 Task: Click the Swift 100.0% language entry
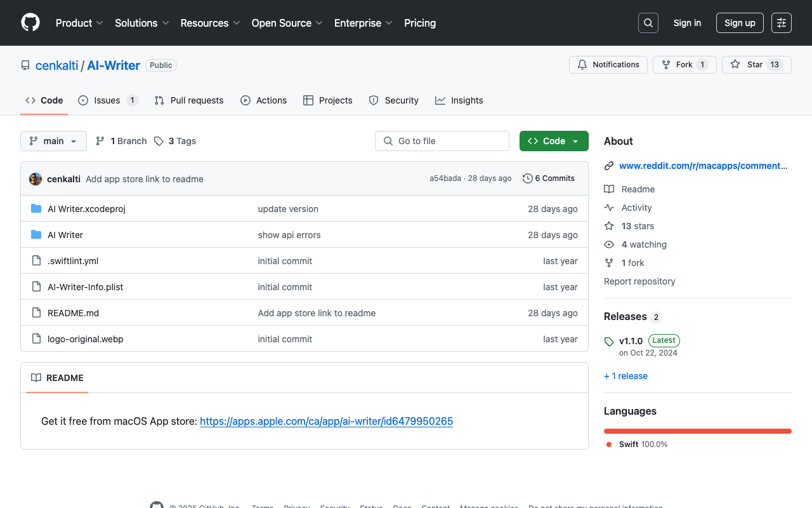tap(636, 444)
